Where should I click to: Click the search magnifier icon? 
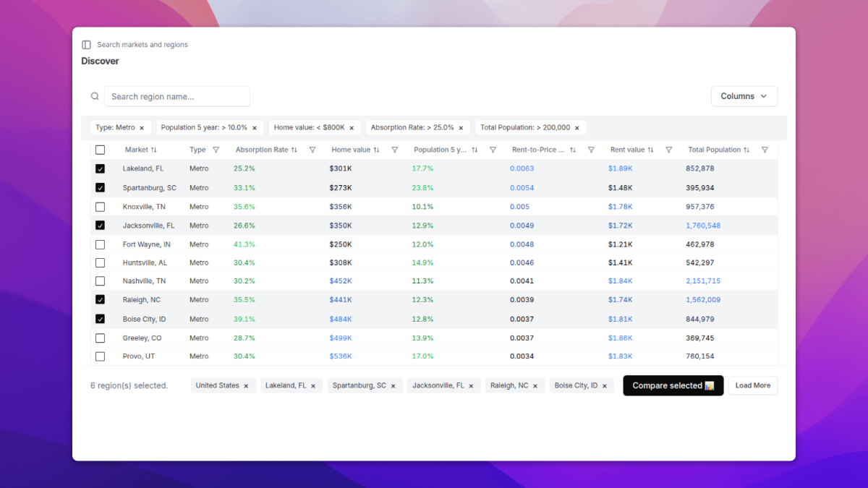click(x=95, y=96)
